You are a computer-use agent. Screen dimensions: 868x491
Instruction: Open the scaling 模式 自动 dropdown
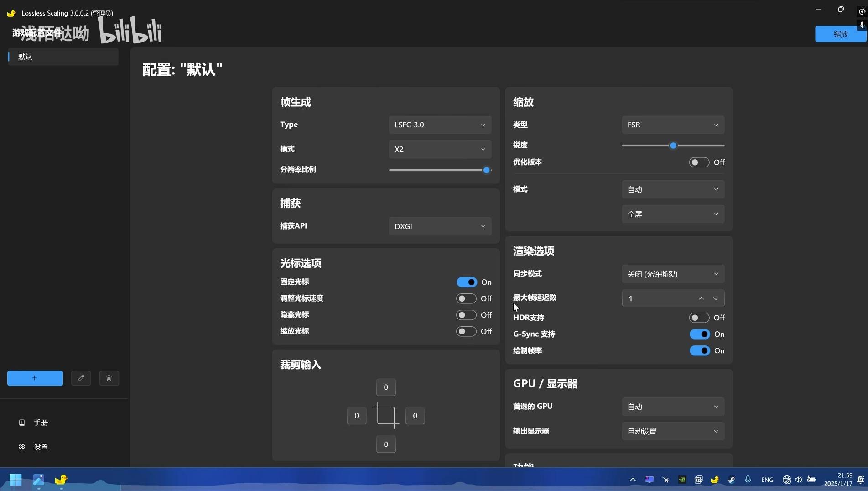(673, 189)
